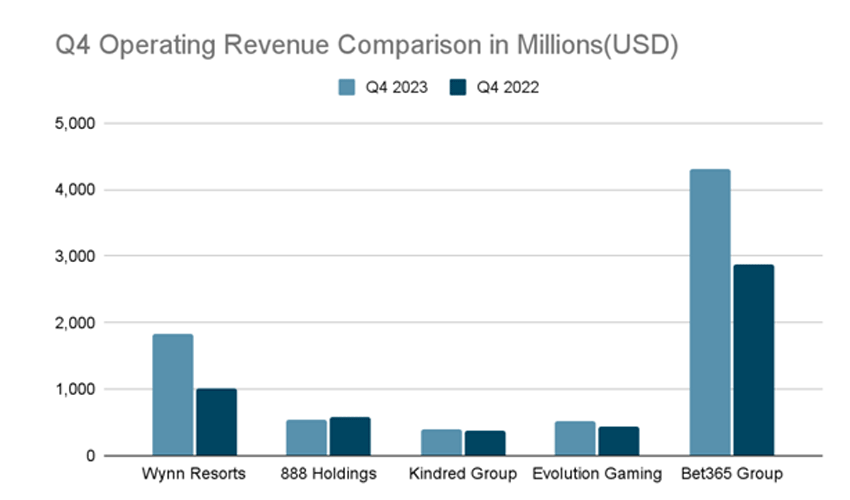Click the Wynn Resorts axis label
The image size is (850, 500).
(194, 473)
